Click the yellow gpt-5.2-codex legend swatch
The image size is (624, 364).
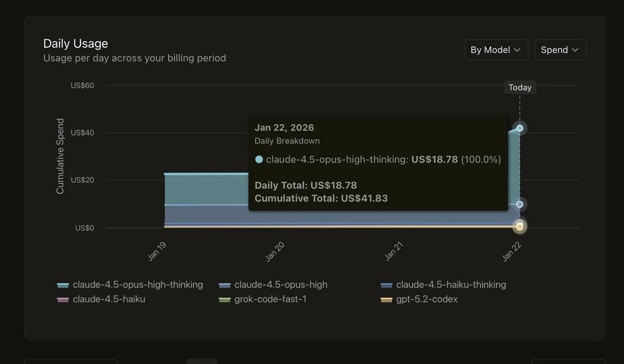387,300
